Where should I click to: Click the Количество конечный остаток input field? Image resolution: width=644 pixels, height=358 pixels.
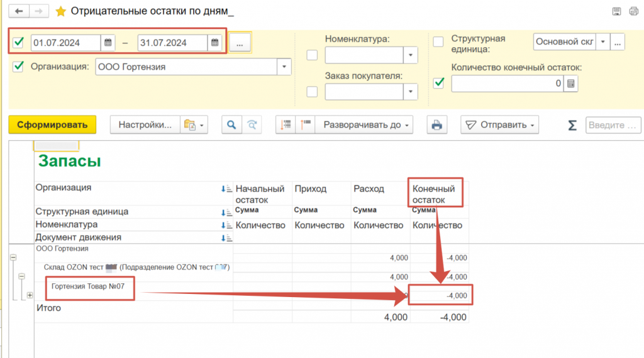507,84
